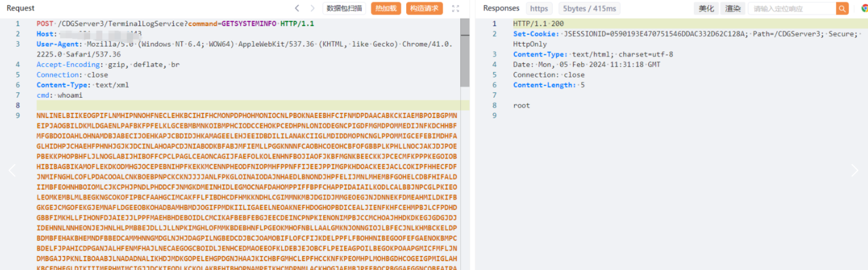Screen dimensions: 868x270
Task: Click the Connection: close request header
Action: point(72,74)
